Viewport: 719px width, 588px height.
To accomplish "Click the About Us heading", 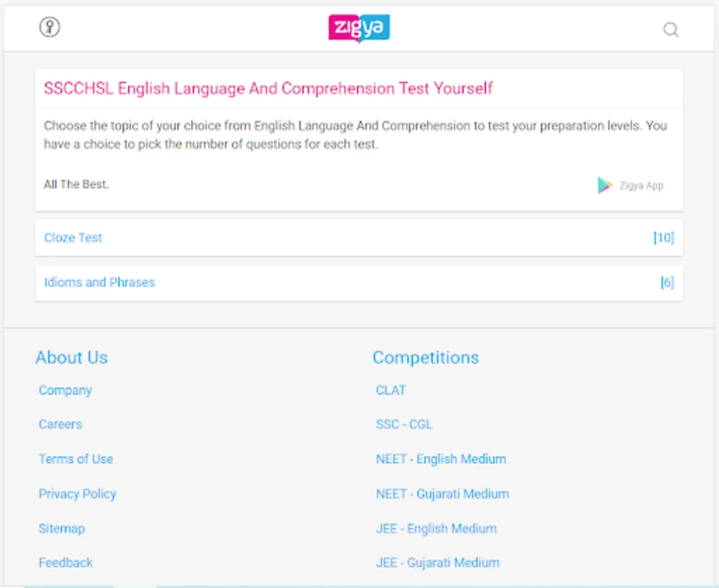I will [x=71, y=357].
